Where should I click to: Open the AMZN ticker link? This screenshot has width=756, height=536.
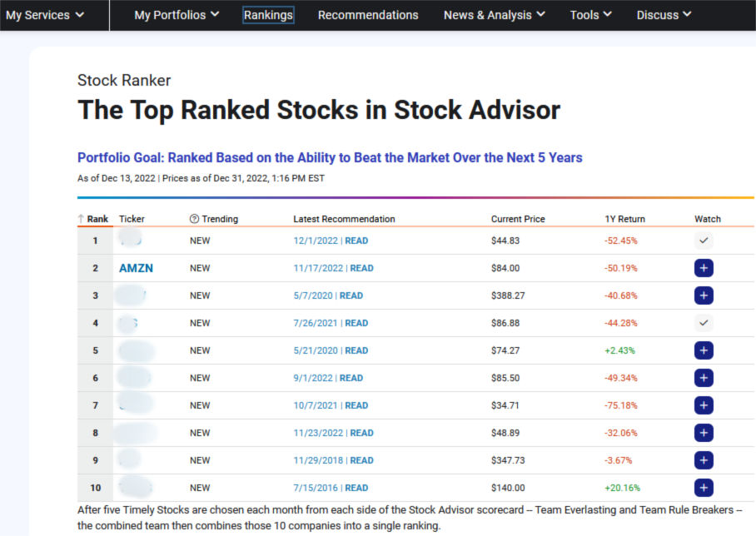click(x=136, y=268)
